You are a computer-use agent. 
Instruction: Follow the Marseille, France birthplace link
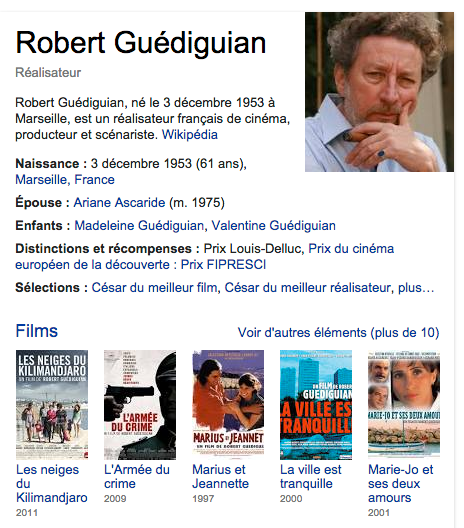pos(65,179)
